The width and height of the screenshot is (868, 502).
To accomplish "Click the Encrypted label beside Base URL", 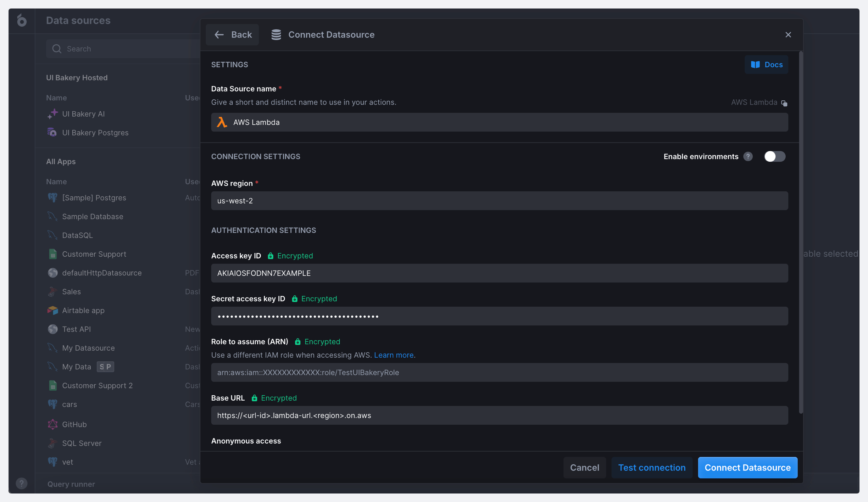I will point(279,398).
